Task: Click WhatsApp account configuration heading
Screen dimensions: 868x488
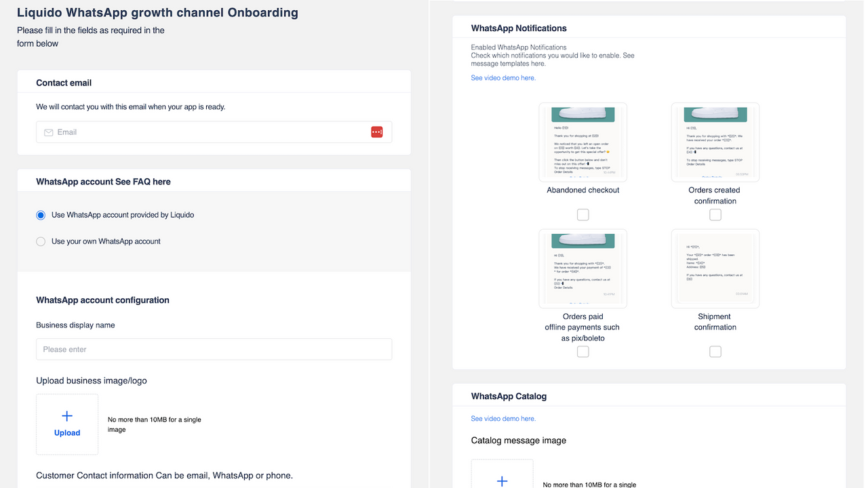Action: coord(102,300)
